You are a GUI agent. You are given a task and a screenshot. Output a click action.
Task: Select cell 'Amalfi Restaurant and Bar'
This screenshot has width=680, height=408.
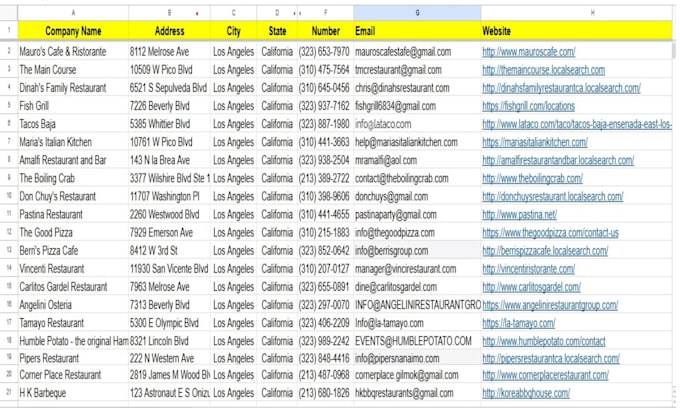point(73,160)
